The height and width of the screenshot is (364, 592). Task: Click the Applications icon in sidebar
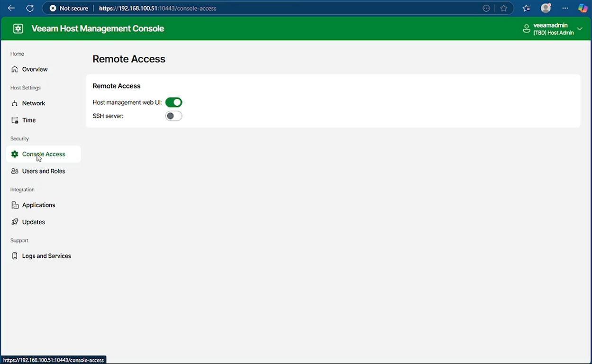[x=15, y=205]
